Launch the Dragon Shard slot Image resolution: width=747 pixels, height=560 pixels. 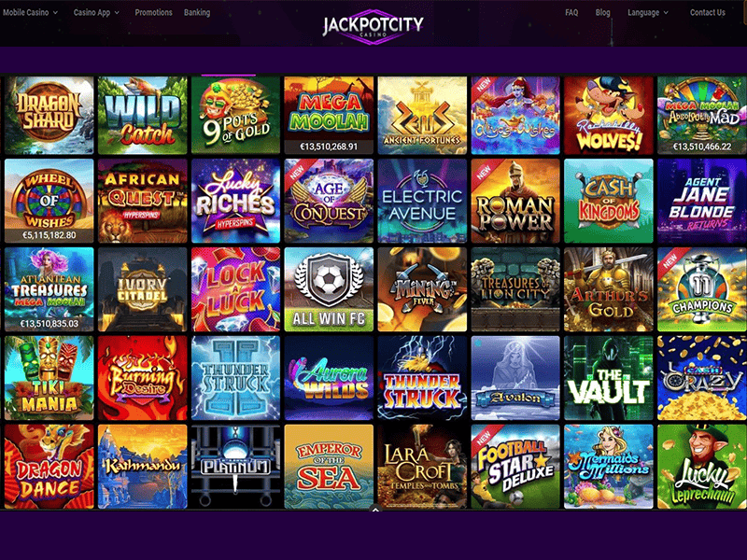49,115
